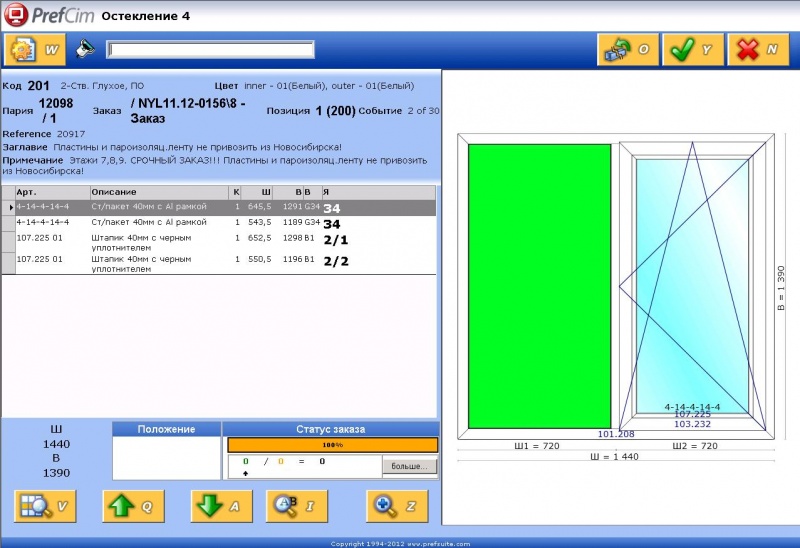Click the batch number 12098

coord(56,104)
